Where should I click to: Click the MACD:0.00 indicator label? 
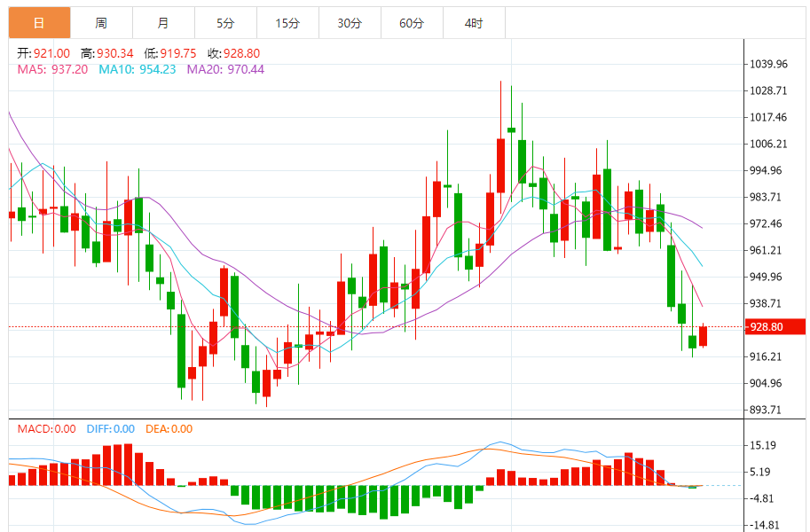coord(46,428)
